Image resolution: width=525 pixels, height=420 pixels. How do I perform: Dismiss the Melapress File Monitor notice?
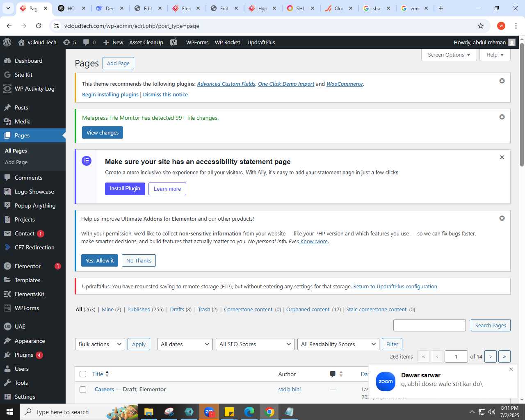tap(502, 117)
